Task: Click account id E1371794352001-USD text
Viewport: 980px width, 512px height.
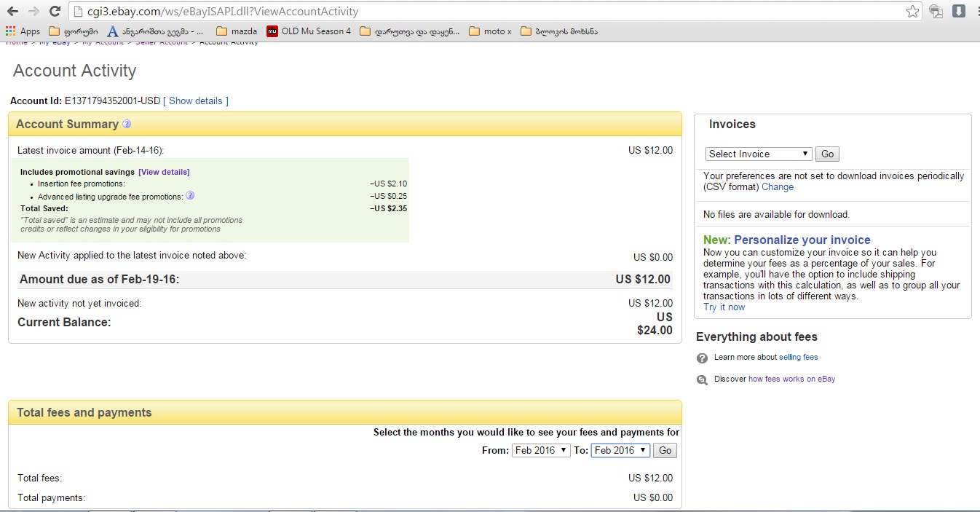Action: [x=112, y=101]
